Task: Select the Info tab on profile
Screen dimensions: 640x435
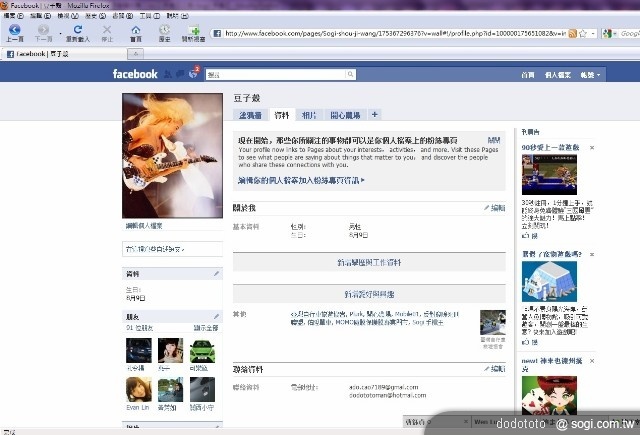Action: [x=282, y=115]
